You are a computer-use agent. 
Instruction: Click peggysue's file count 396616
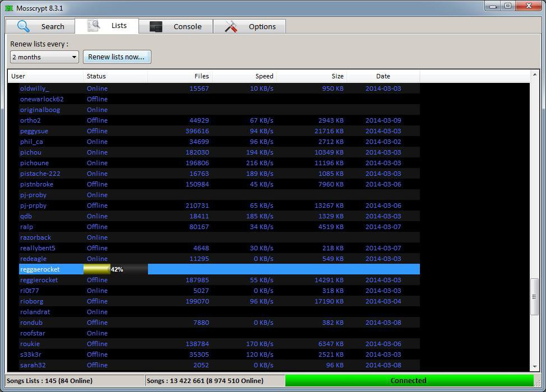[197, 131]
